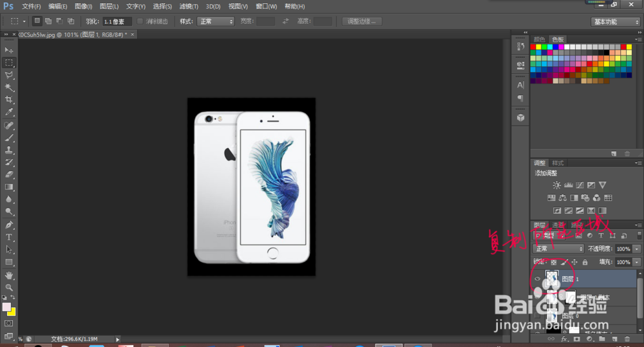
Task: Open the Paragraph panel icon
Action: coord(520,98)
